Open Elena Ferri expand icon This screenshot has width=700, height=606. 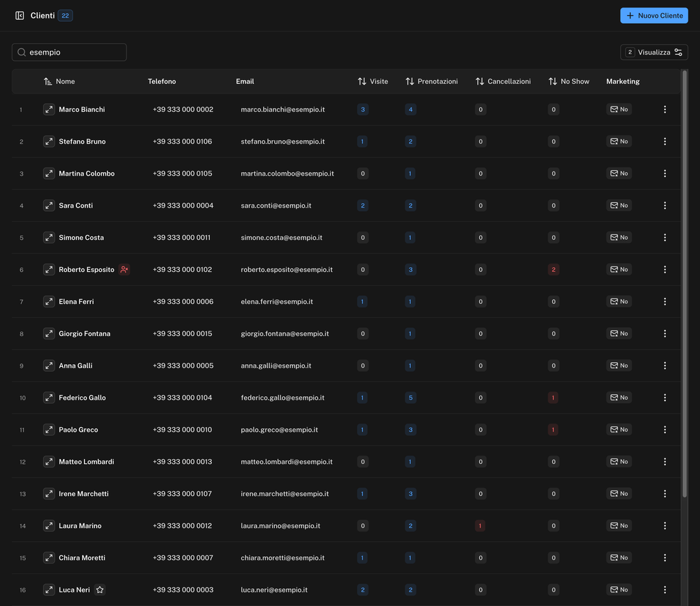click(x=49, y=302)
